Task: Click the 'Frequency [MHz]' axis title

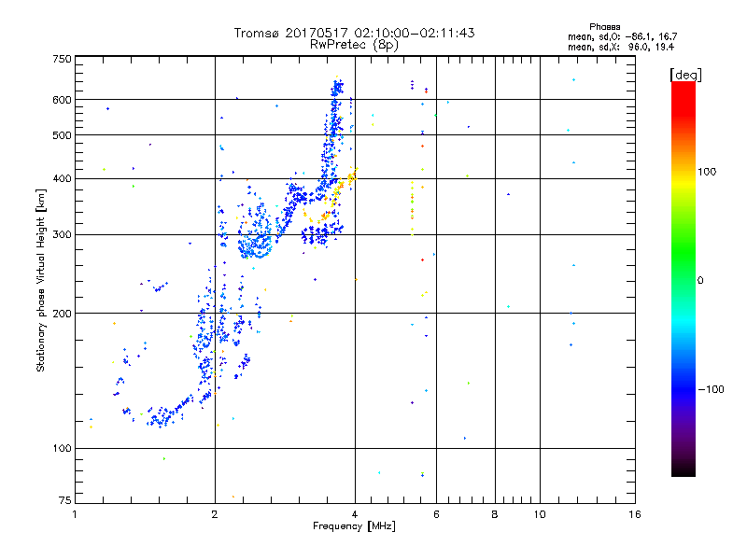Action: point(354,526)
